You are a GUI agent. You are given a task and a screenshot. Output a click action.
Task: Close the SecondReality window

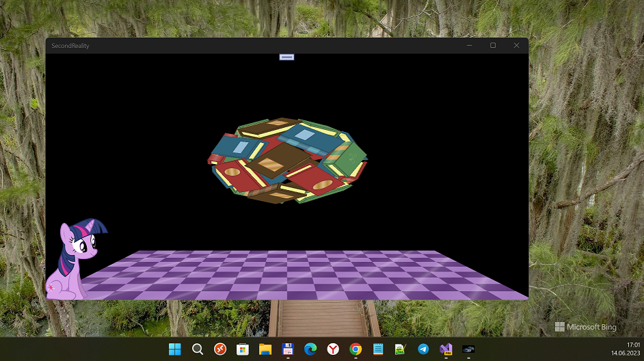[517, 46]
